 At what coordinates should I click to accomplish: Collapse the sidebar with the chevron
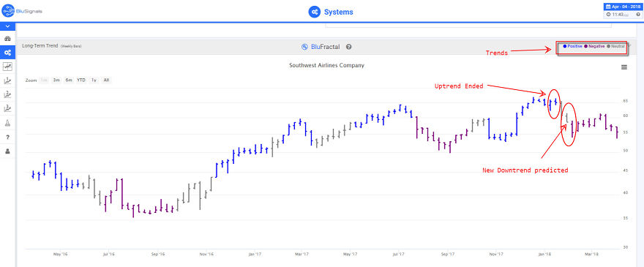[7, 26]
